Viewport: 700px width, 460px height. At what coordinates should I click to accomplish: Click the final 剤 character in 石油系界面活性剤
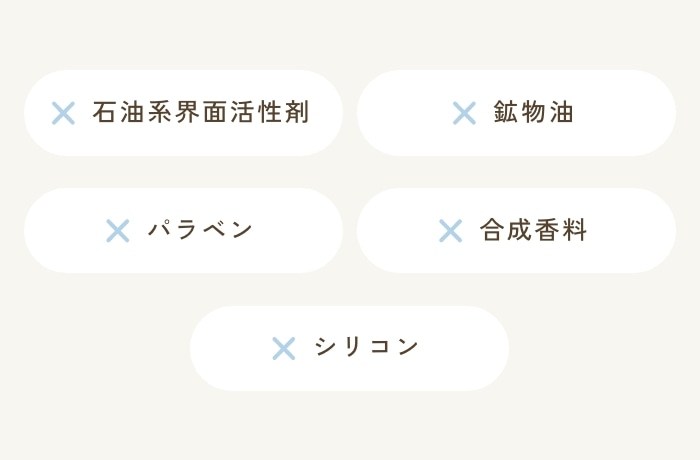coord(297,113)
